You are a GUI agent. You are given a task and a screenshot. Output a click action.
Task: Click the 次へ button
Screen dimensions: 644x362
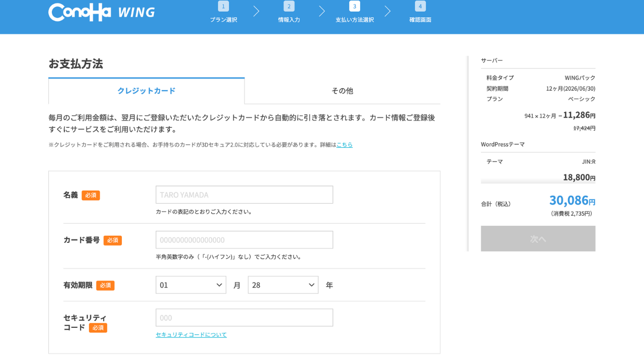pos(538,239)
